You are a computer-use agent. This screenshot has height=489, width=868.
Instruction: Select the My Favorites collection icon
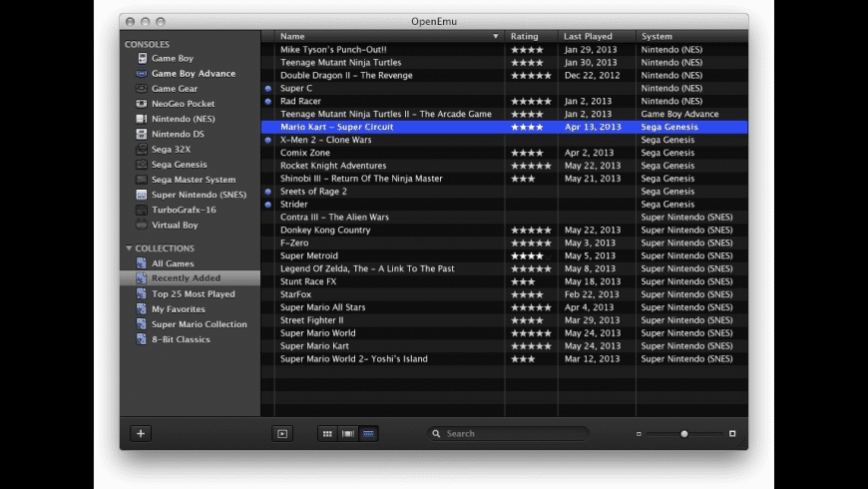coord(142,309)
